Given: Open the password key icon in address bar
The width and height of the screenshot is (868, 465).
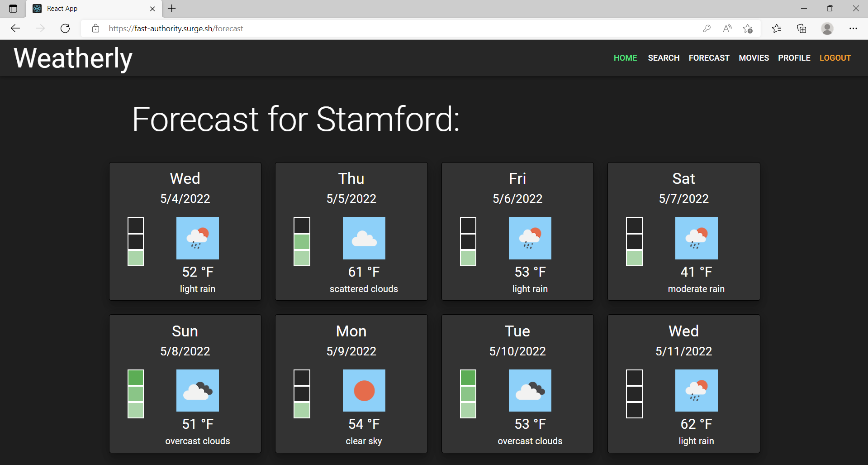Looking at the screenshot, I should 707,29.
